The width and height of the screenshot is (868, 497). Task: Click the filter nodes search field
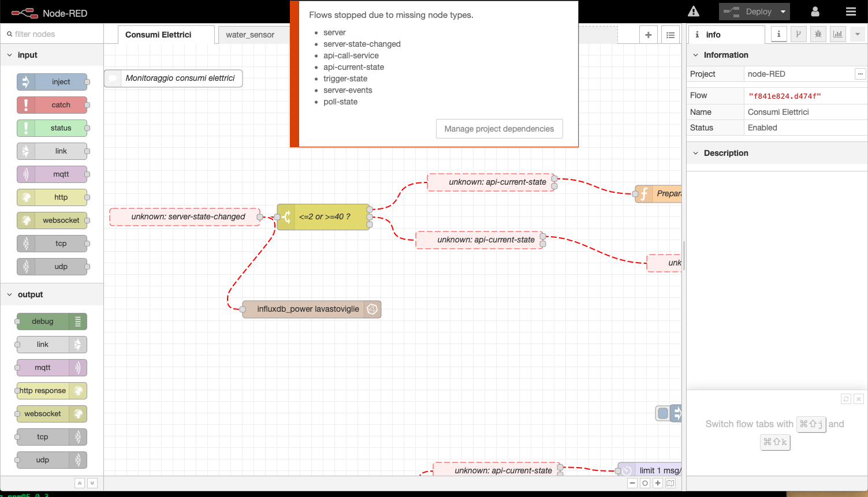[52, 35]
